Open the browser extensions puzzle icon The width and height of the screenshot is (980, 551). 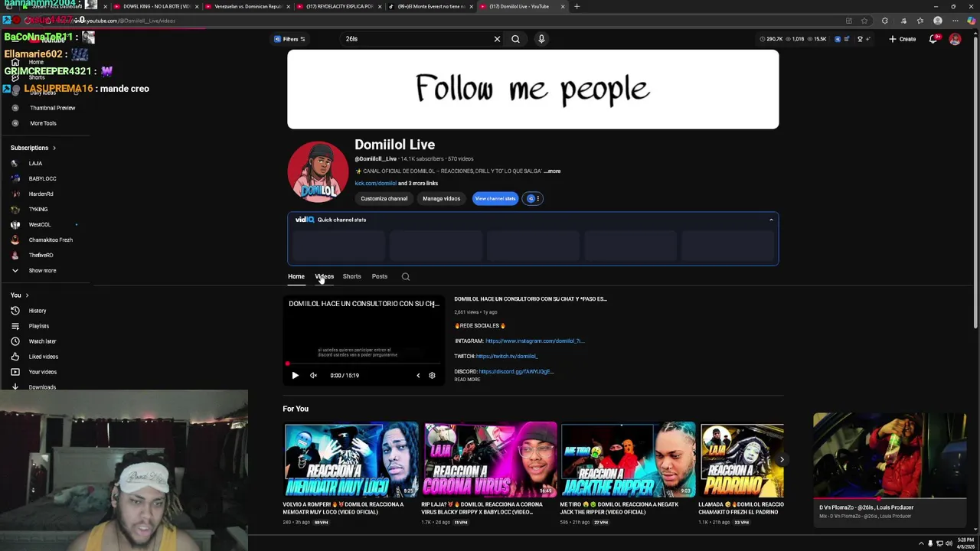[885, 21]
